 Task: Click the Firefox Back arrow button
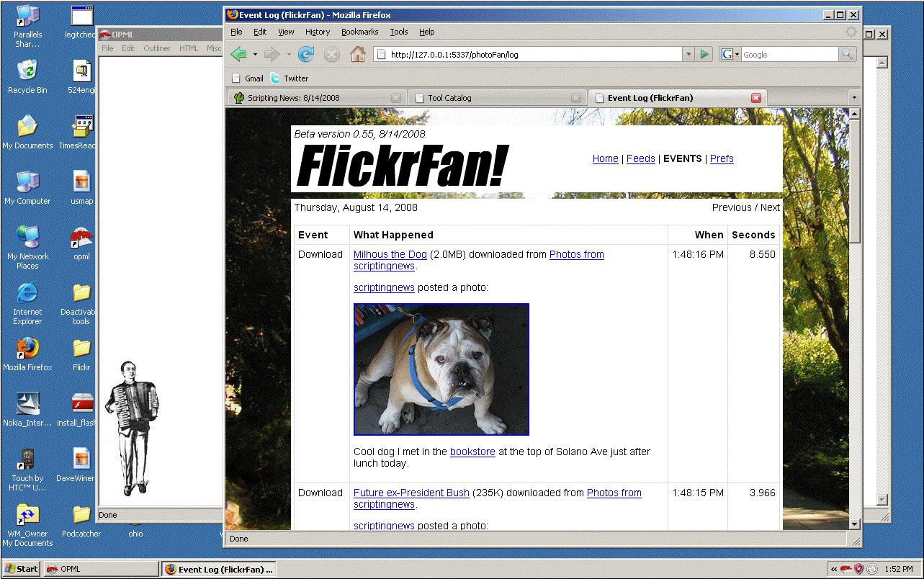(239, 55)
